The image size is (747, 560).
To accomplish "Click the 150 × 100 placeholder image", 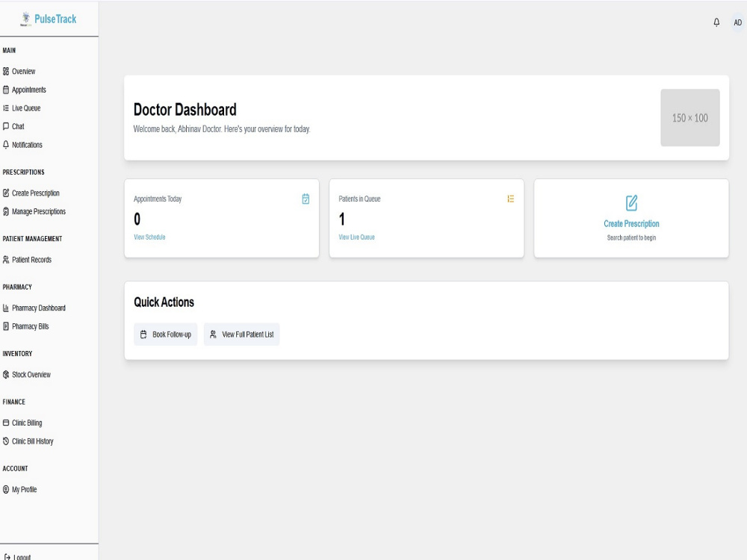I will 689,118.
